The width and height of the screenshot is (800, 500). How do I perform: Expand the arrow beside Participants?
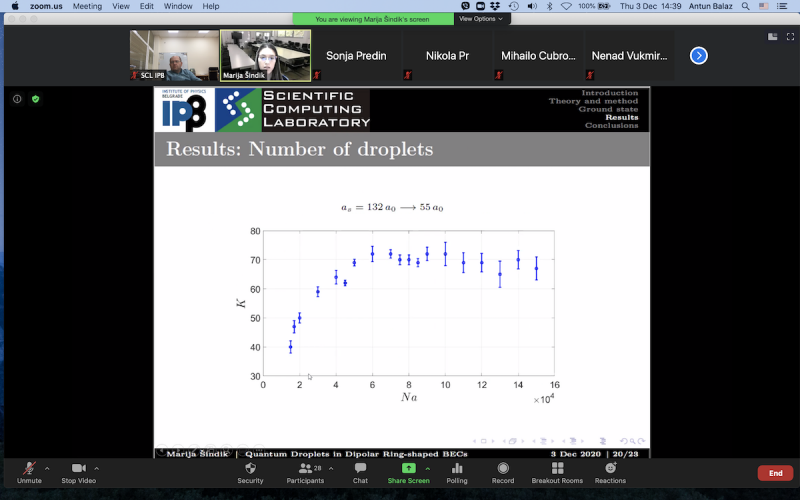[x=331, y=468]
